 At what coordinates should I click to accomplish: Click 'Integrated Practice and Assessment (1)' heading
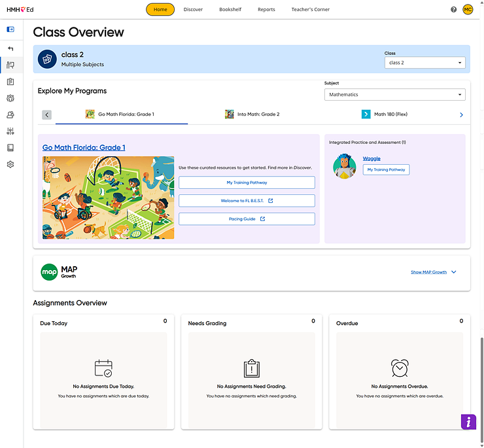click(368, 143)
